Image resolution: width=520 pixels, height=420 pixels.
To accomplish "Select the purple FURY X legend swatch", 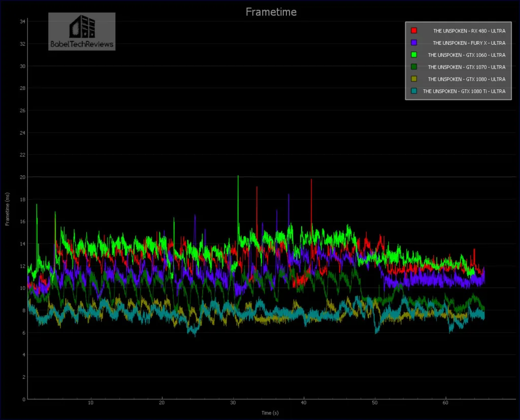I will tap(414, 43).
